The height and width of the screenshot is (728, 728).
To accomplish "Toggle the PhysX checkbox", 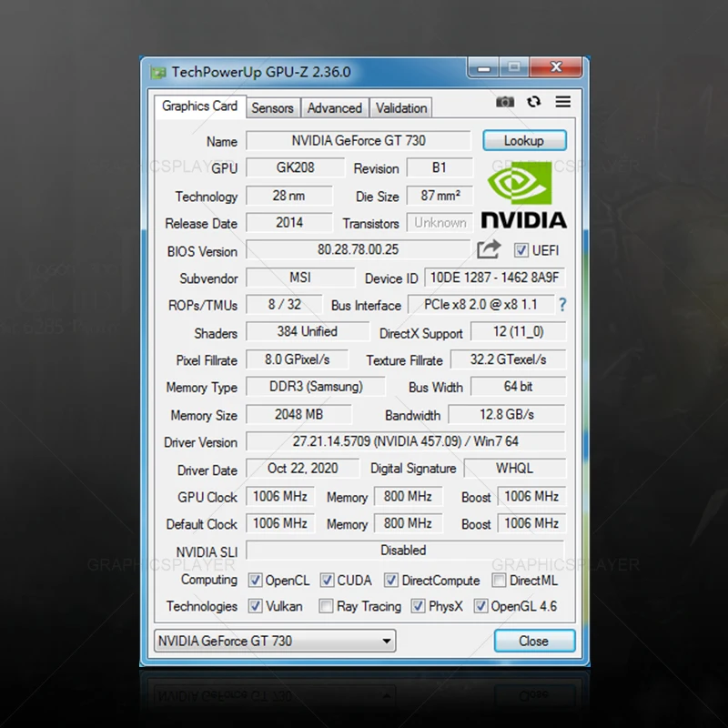I will [x=418, y=606].
